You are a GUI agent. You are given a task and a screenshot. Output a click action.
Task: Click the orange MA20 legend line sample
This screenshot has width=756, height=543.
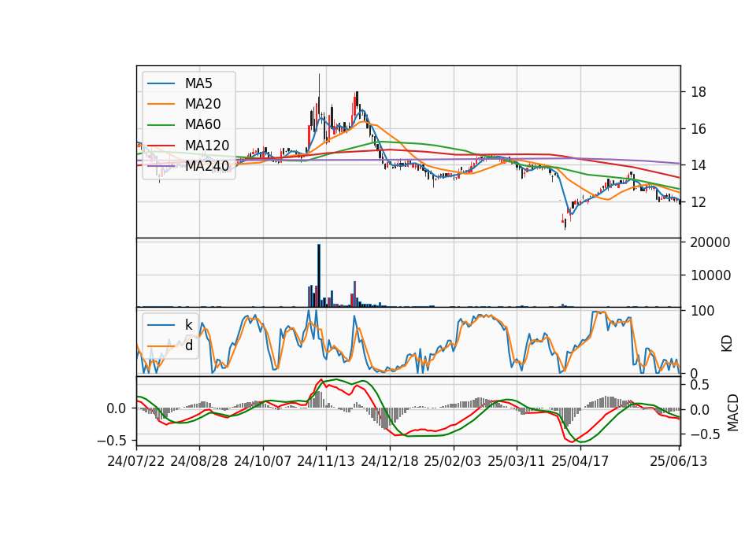click(x=161, y=104)
